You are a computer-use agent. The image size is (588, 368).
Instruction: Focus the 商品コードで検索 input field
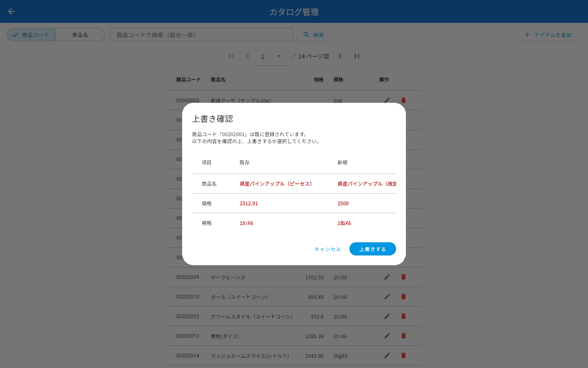click(201, 35)
